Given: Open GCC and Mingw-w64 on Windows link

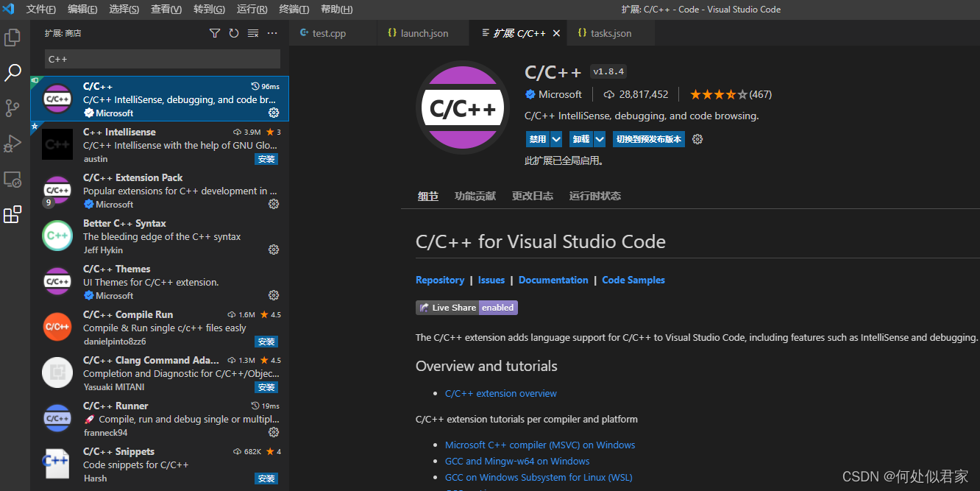Looking at the screenshot, I should coord(517,461).
